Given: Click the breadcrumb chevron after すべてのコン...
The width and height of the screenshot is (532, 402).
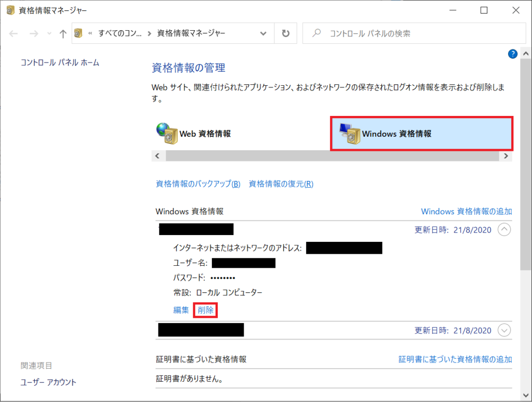Looking at the screenshot, I should pos(149,33).
